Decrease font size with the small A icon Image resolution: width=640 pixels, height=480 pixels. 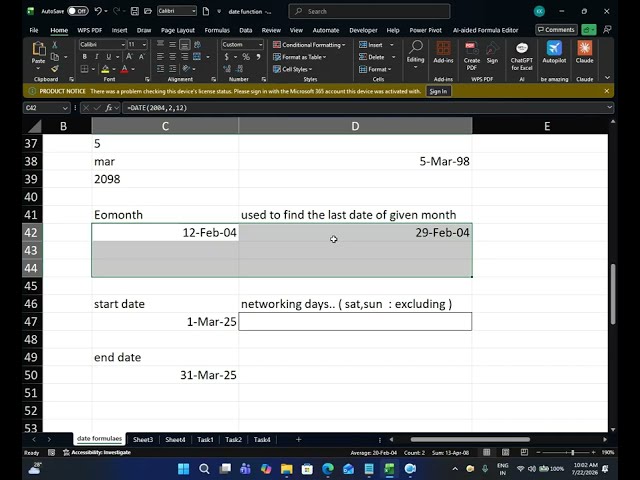(142, 57)
